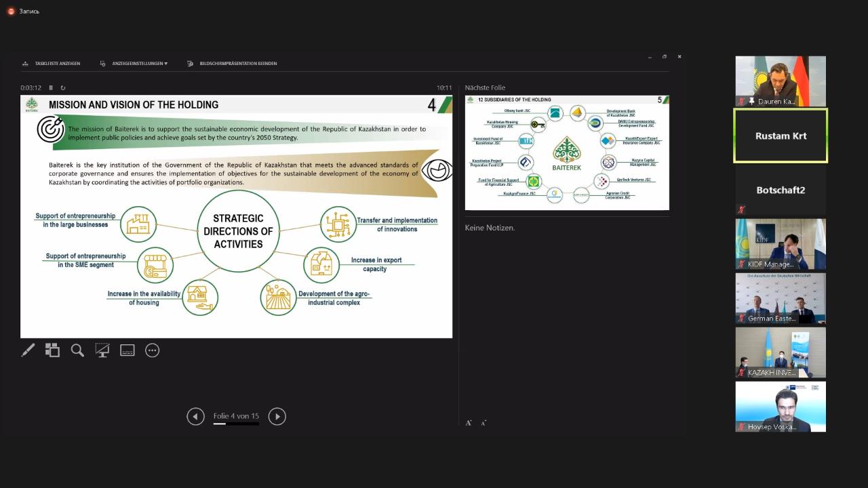This screenshot has width=868, height=488.
Task: Select the Hovsep Voska... participant video
Action: coord(781,407)
